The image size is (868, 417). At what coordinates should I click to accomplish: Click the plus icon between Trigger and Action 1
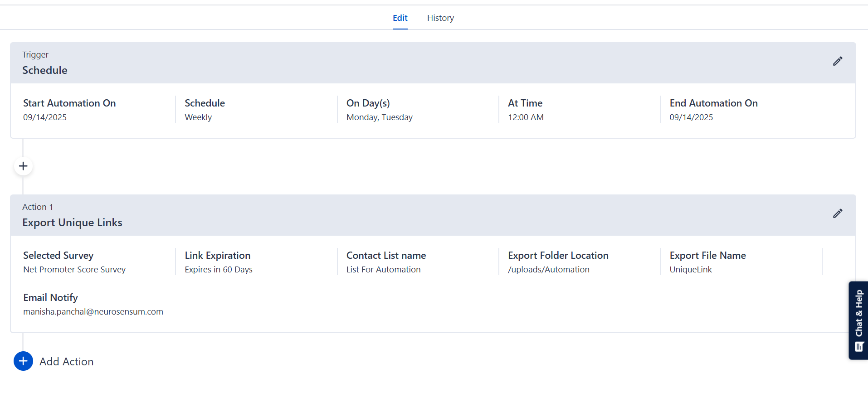pyautogui.click(x=23, y=166)
